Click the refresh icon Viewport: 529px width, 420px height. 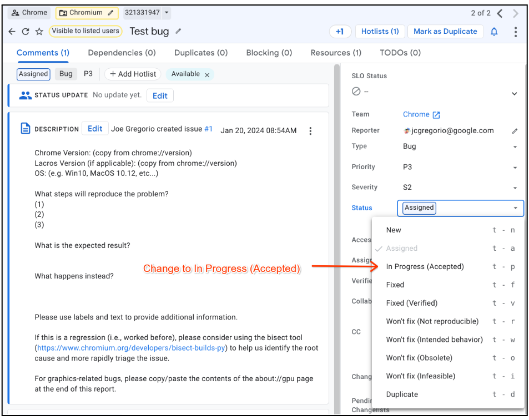click(x=26, y=32)
